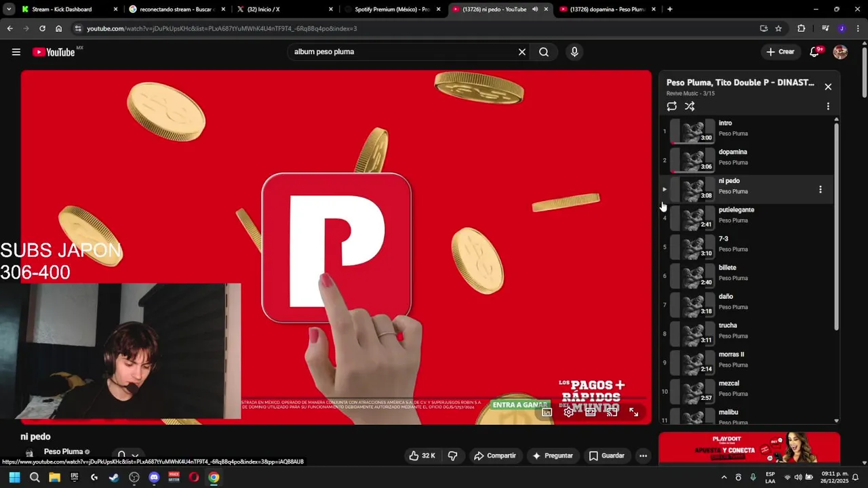Open Epic Games from the taskbar
The image size is (868, 488).
[x=75, y=477]
